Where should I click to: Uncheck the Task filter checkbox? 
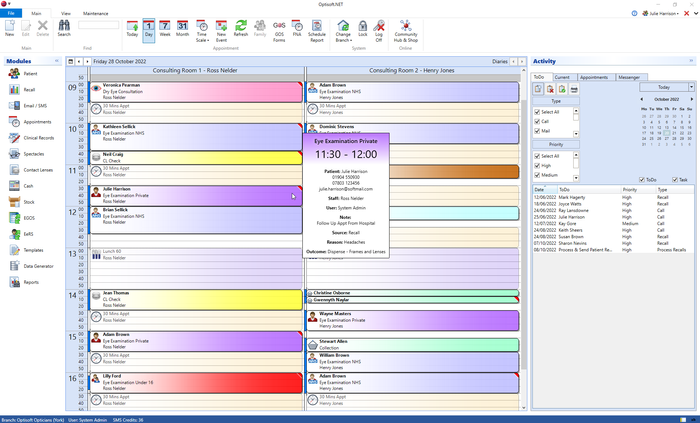(675, 180)
